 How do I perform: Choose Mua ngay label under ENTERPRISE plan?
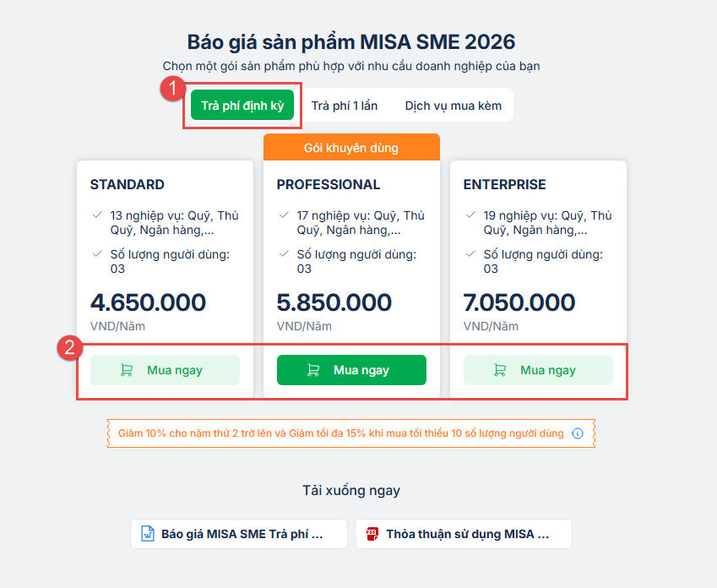(x=548, y=370)
